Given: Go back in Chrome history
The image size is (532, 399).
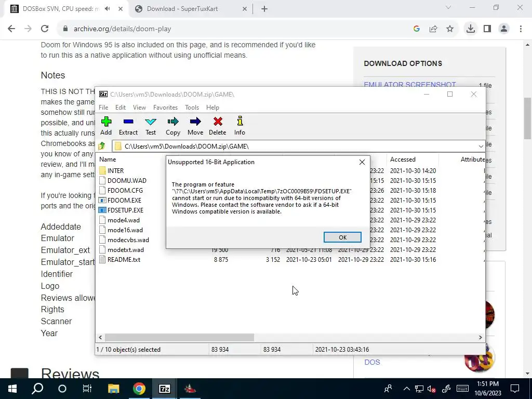Looking at the screenshot, I should (11, 29).
